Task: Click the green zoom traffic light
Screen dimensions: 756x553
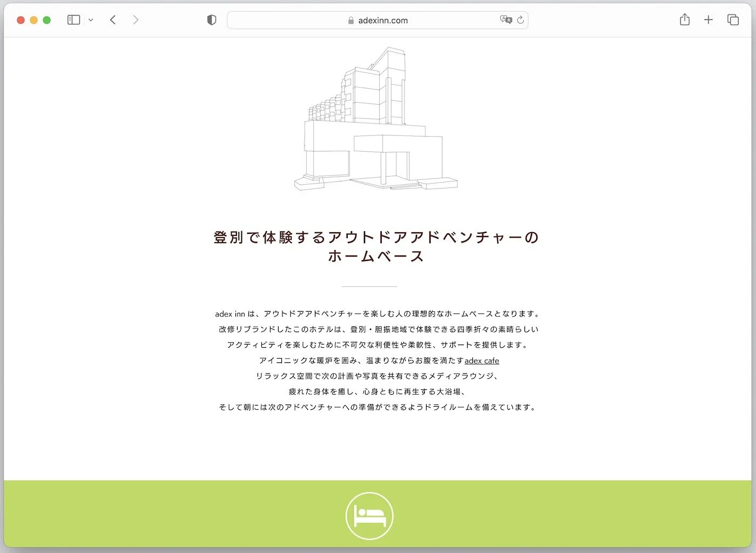Action: coord(47,19)
